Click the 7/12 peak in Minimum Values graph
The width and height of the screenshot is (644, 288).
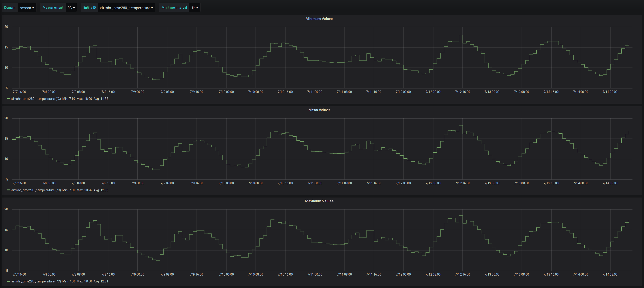(x=461, y=35)
